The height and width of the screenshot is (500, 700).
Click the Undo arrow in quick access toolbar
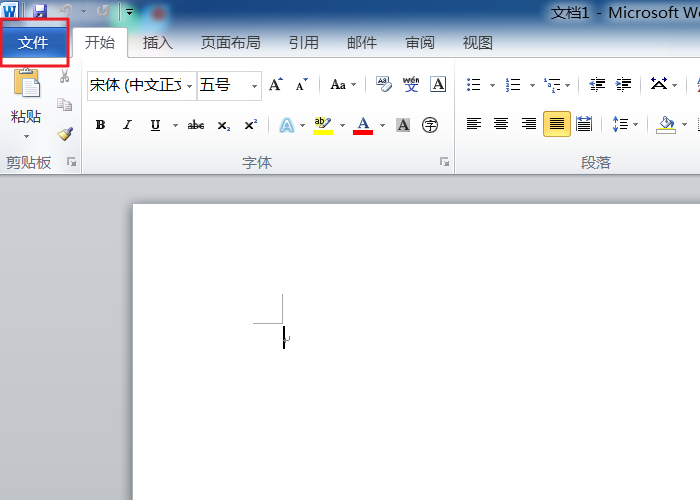(x=66, y=11)
